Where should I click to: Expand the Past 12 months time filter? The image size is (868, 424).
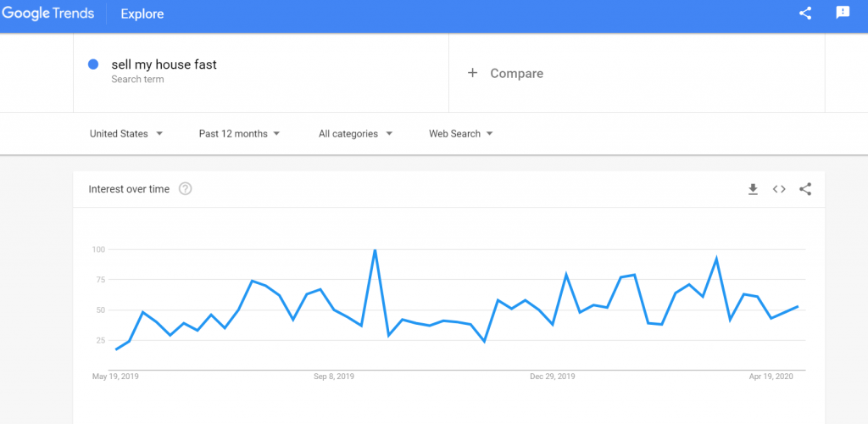coord(239,134)
